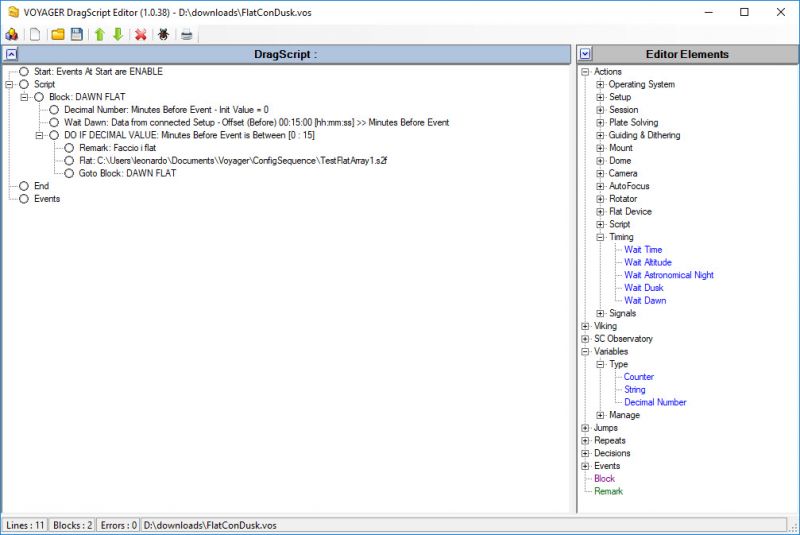Save the script with the floppy disk icon

77,34
